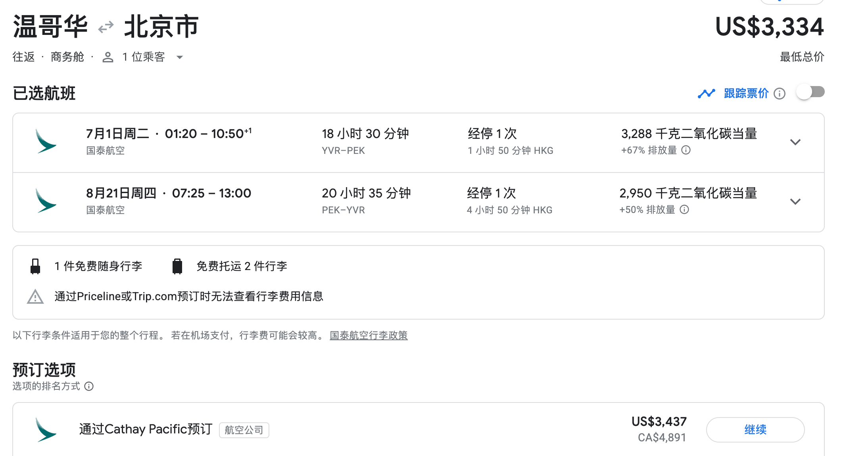
Task: Open the 1 位乘客 passenger dropdown arrow
Action: 180,57
